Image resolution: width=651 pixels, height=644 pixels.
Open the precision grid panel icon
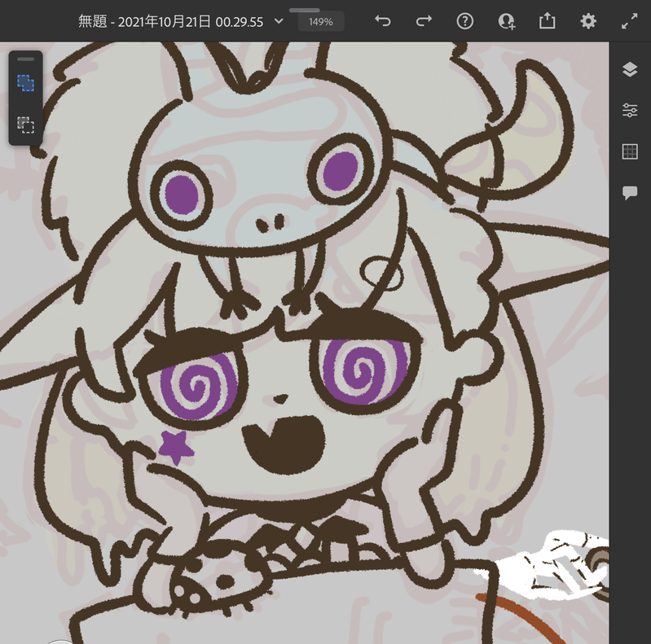pyautogui.click(x=630, y=151)
